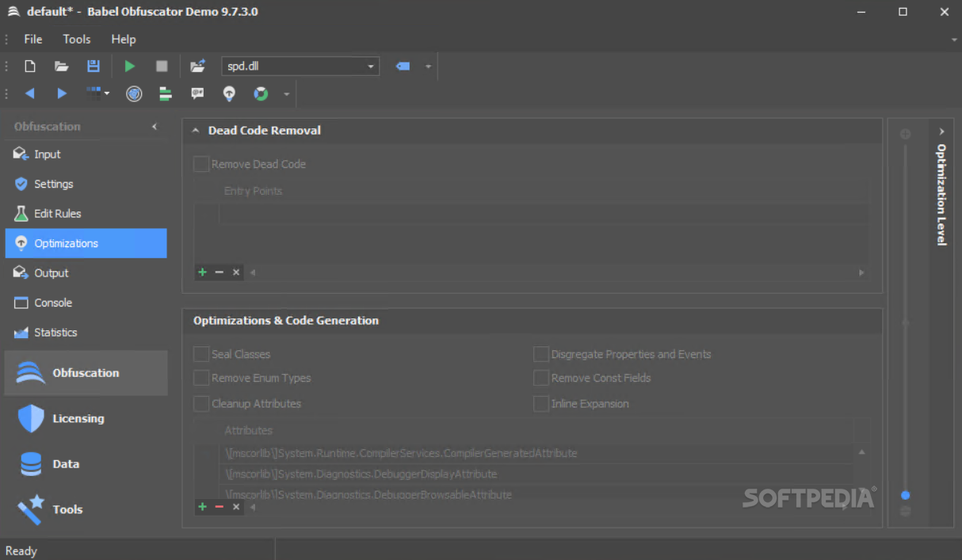Create a new project file
Viewport: 962px width, 560px height.
[30, 67]
